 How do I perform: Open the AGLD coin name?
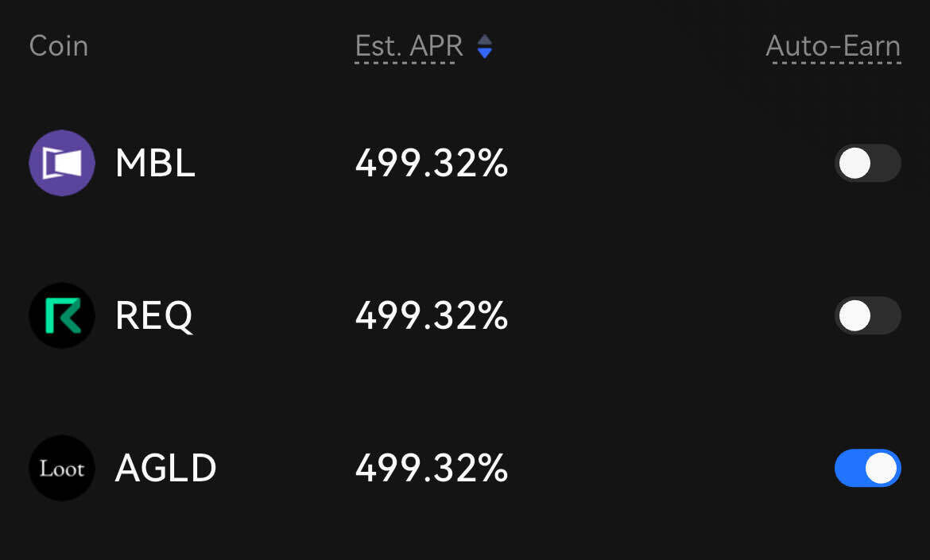tap(165, 468)
